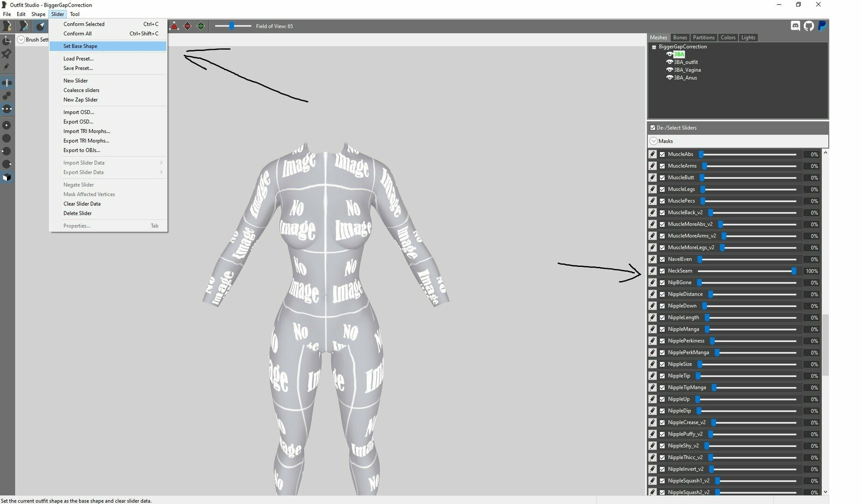Click the Load Outfit figure icon
Image resolution: width=862 pixels, height=504 pixels.
point(23,26)
